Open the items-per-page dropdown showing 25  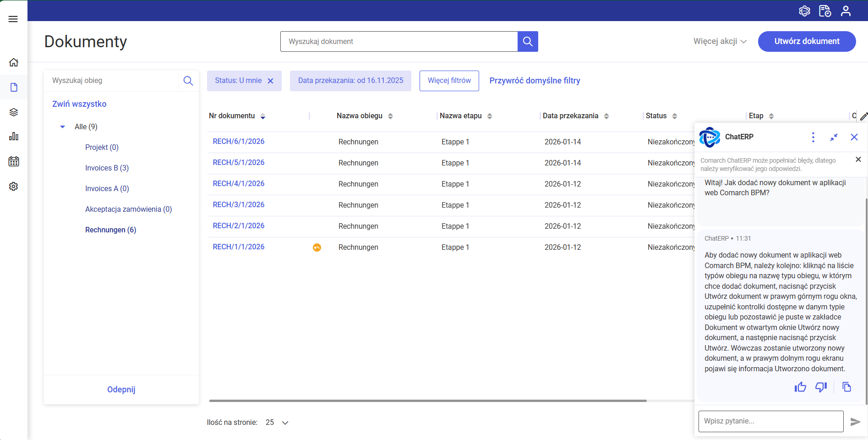[x=277, y=423]
